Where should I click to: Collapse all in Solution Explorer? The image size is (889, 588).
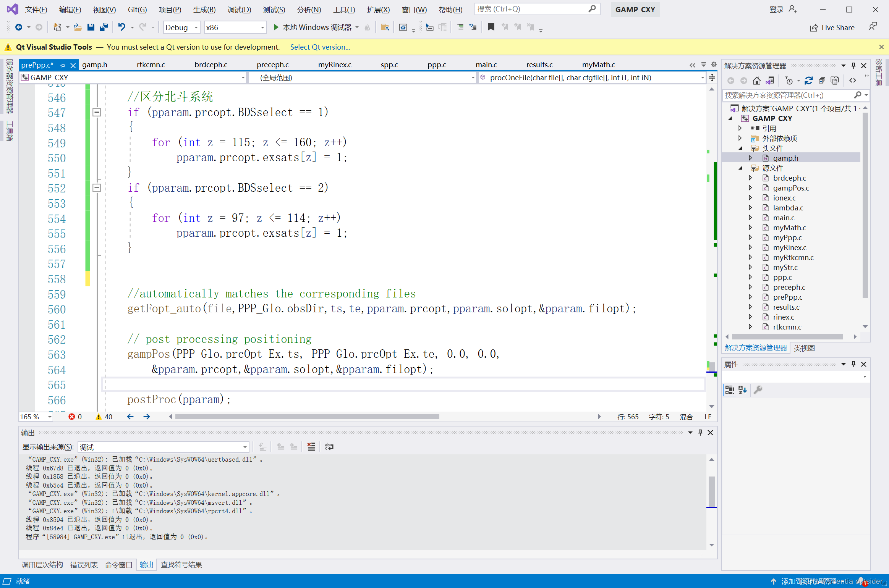tap(822, 81)
